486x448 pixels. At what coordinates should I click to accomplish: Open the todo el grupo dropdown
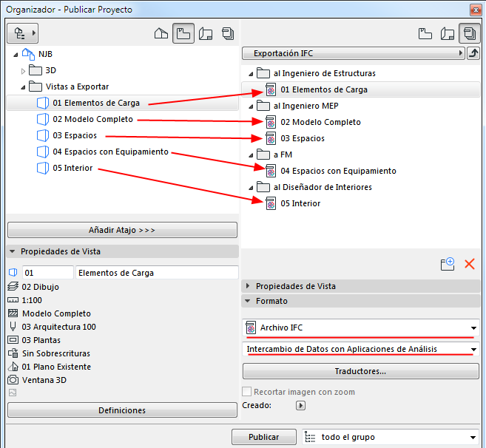(x=391, y=437)
